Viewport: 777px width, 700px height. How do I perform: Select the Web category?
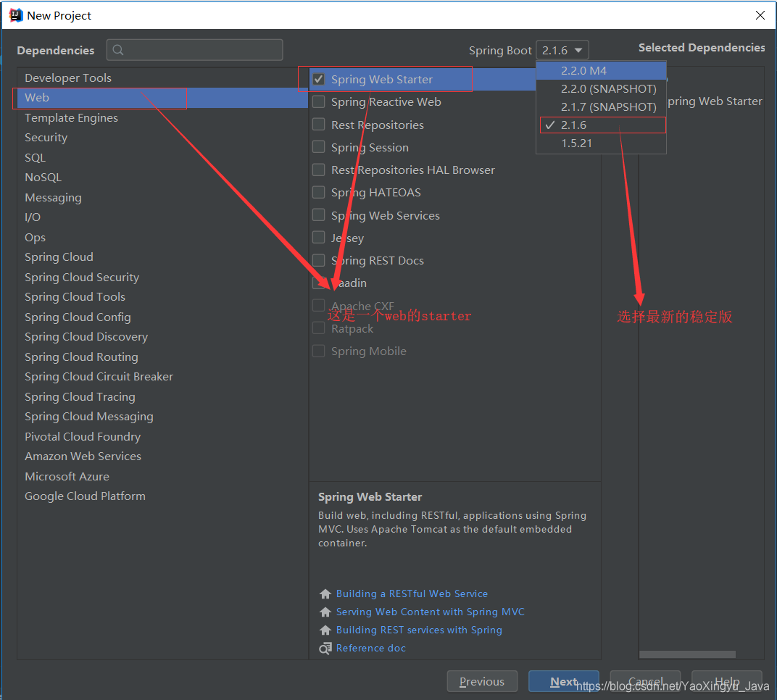pyautogui.click(x=162, y=98)
